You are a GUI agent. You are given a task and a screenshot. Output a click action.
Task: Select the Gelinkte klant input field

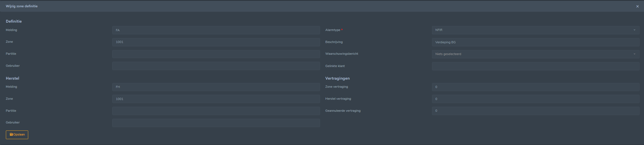click(535, 66)
